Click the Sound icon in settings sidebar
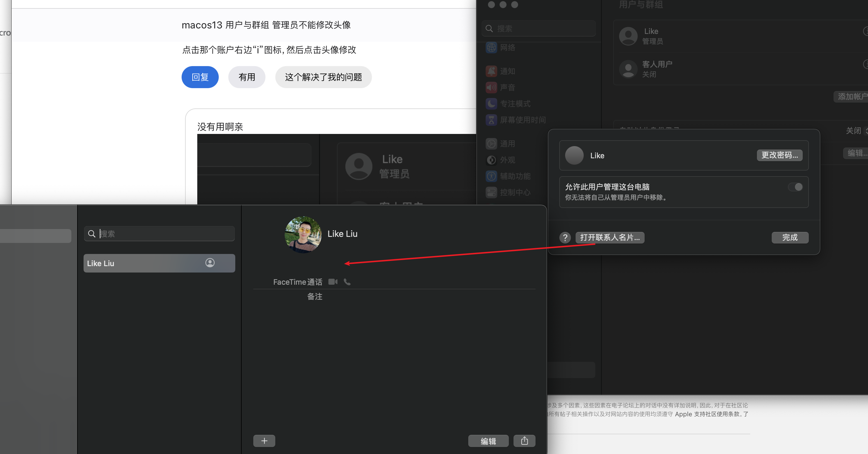 pos(491,88)
